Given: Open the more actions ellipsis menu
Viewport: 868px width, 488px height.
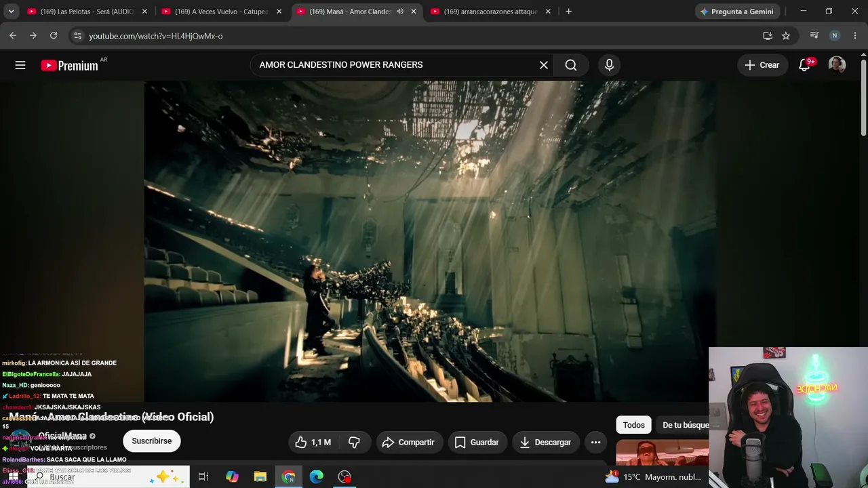Looking at the screenshot, I should point(595,443).
